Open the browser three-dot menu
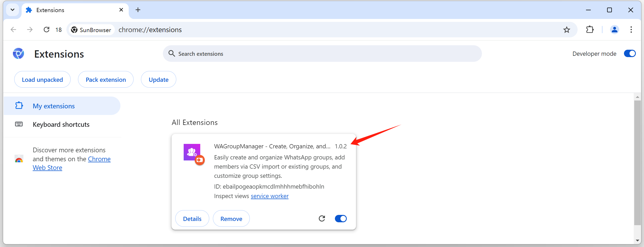 (x=631, y=30)
